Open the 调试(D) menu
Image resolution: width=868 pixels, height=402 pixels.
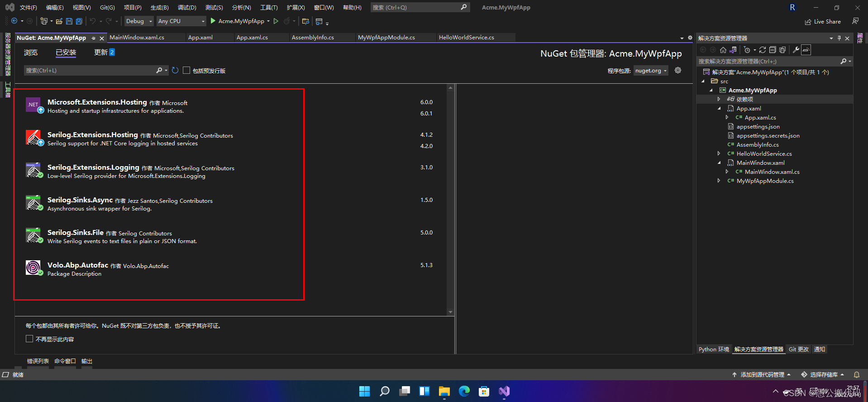click(187, 7)
